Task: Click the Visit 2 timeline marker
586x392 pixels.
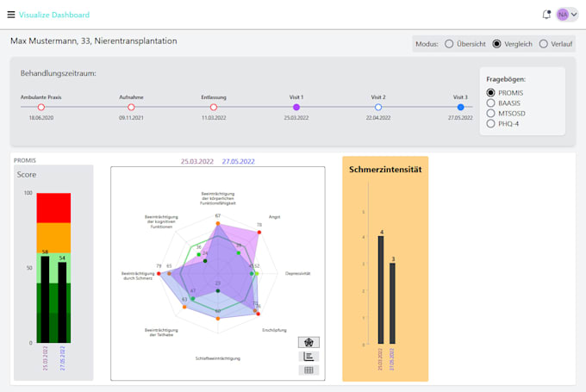Action: 378,107
